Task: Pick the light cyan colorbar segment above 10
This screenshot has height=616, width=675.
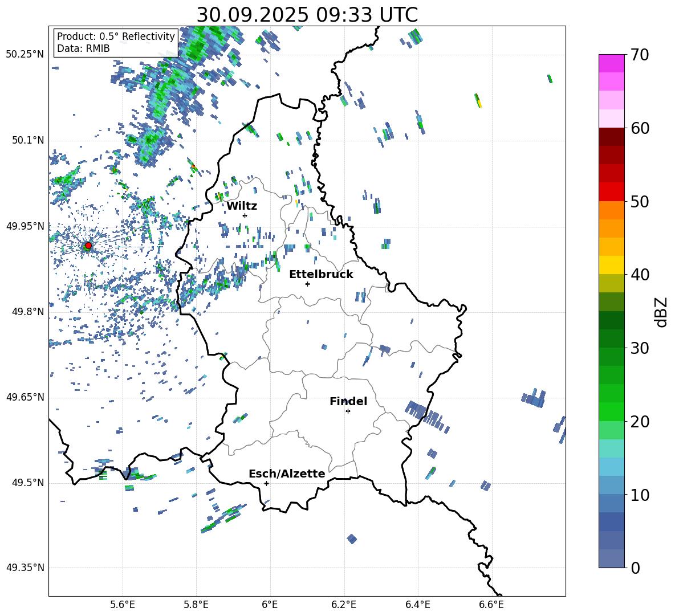Action: 611,467
